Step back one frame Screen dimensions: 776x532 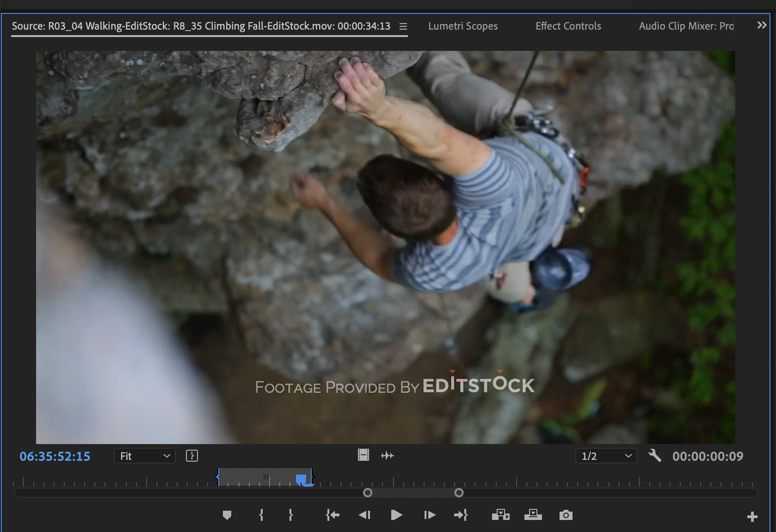364,515
